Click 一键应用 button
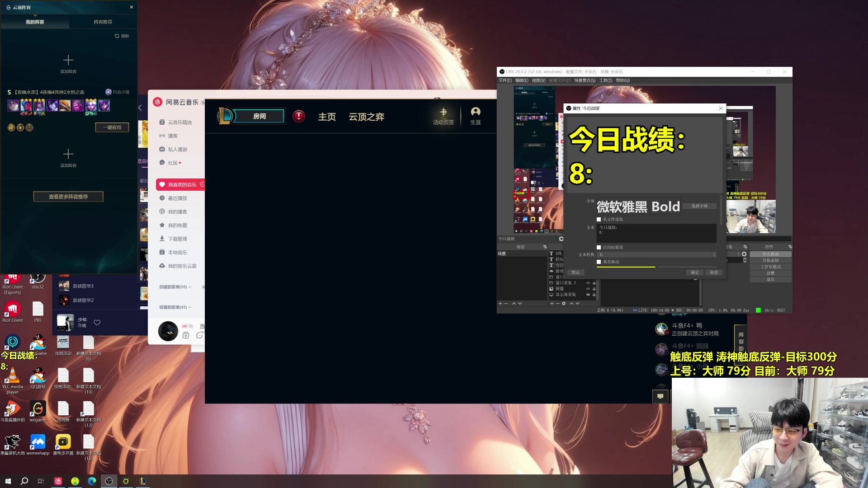This screenshot has width=868, height=488. point(112,127)
